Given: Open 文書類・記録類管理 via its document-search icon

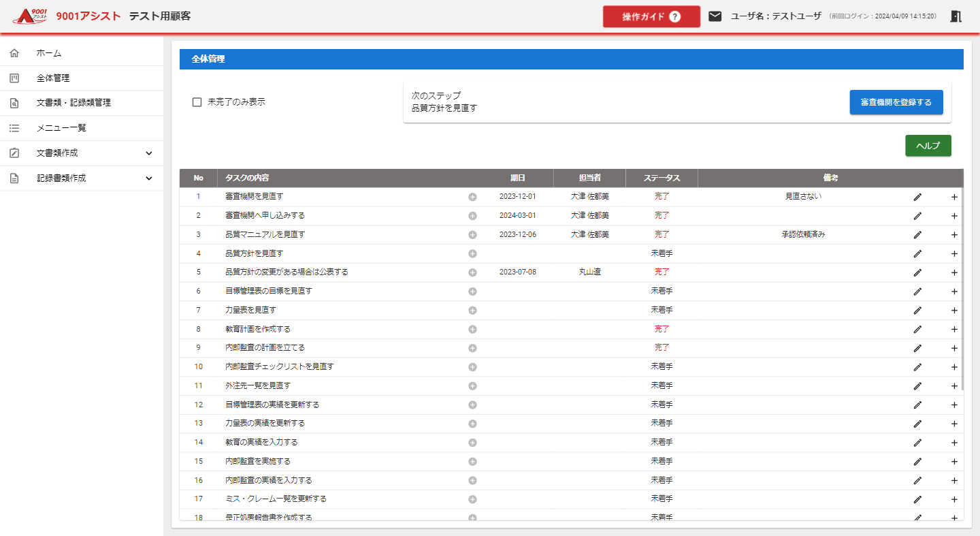Looking at the screenshot, I should (14, 103).
